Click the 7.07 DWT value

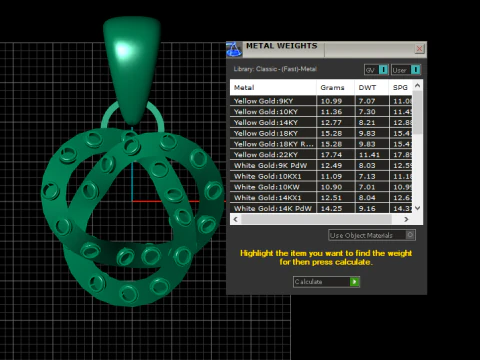click(x=367, y=101)
